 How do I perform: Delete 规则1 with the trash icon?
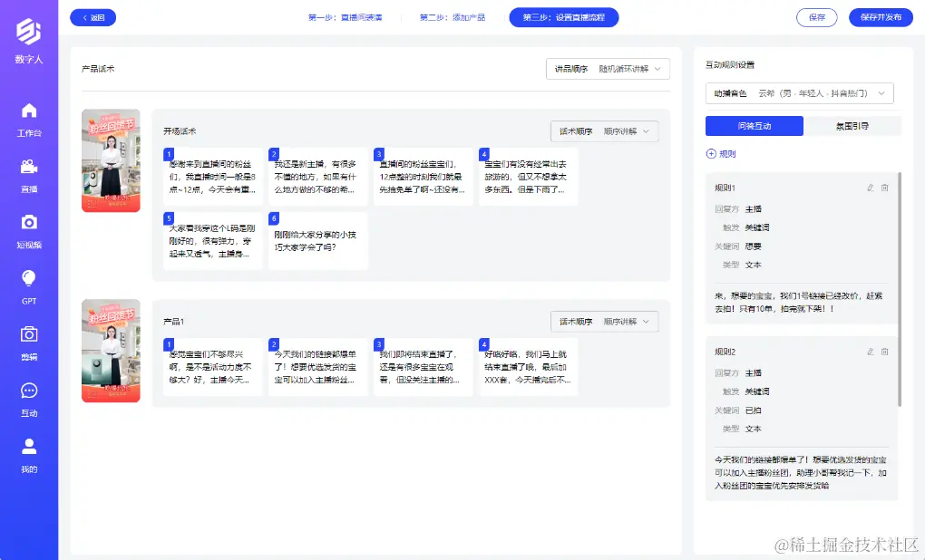point(884,188)
